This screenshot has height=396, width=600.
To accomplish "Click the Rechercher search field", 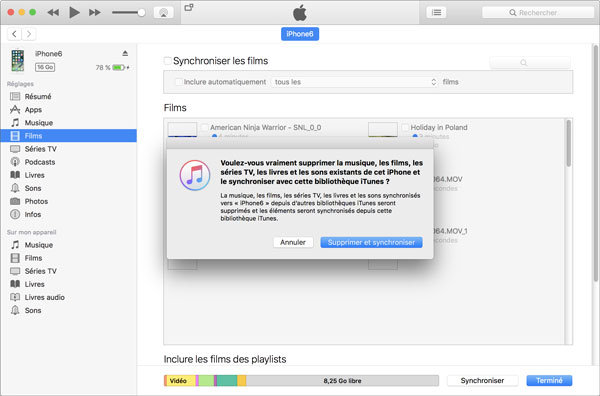I will pyautogui.click(x=538, y=13).
